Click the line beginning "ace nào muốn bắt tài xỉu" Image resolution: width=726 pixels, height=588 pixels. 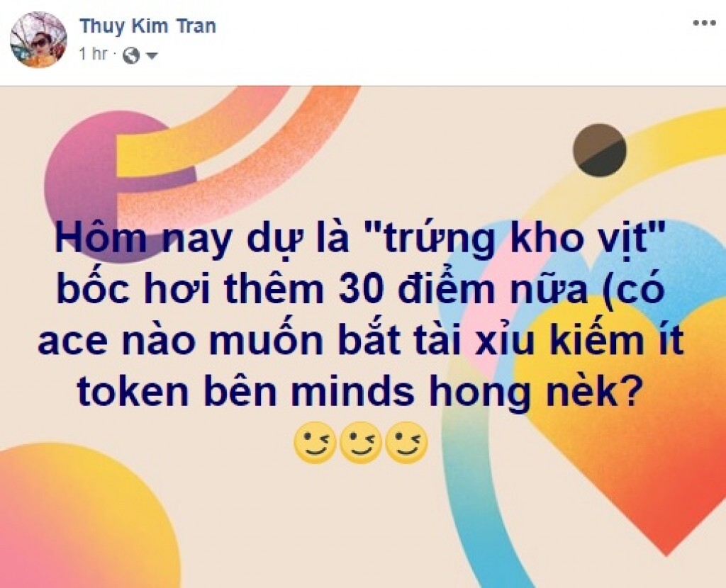(x=361, y=341)
